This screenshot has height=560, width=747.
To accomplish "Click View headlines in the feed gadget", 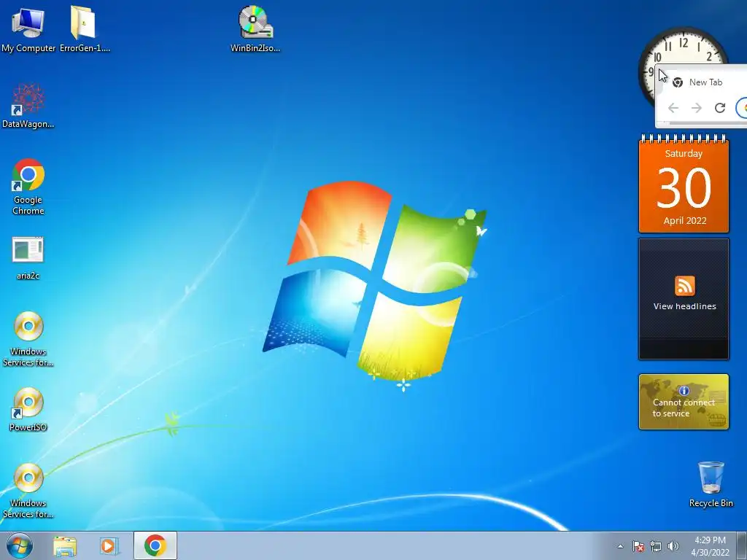I will tap(684, 306).
